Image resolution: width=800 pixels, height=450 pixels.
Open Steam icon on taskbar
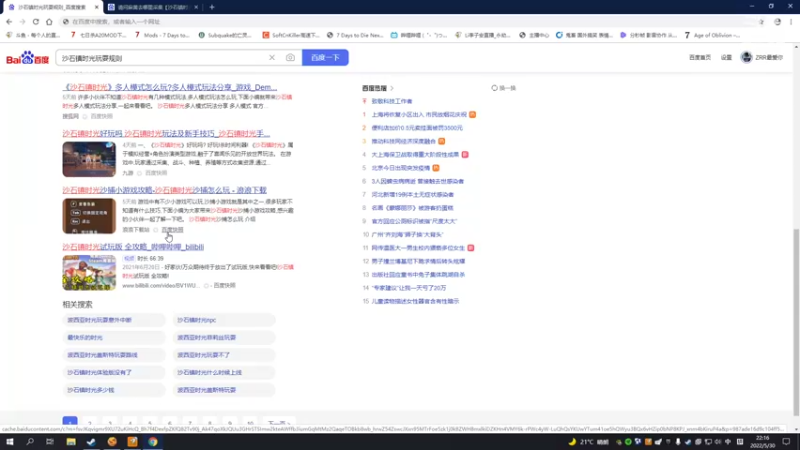coord(91,442)
